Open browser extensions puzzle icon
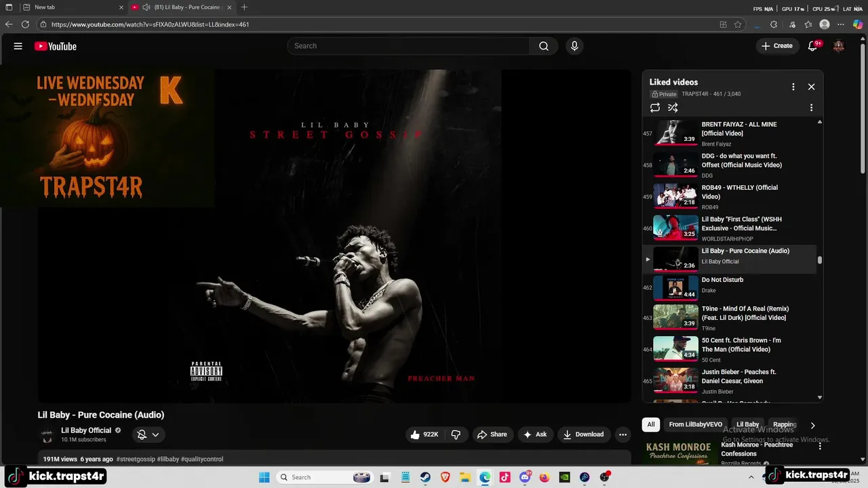The image size is (868, 488). [774, 24]
